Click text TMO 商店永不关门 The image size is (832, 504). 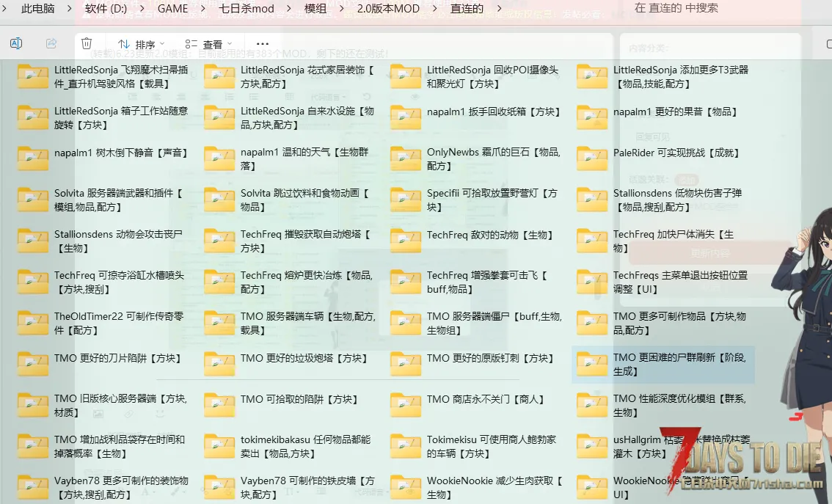486,400
